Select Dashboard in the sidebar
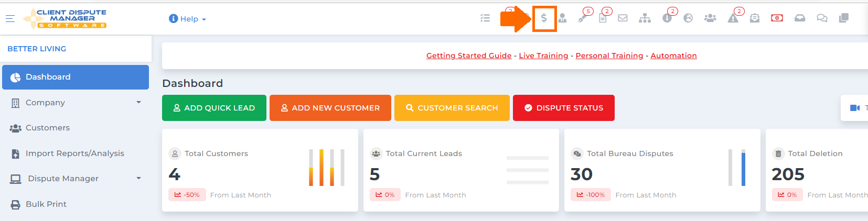Screen dimensions: 868x221 pyautogui.click(x=76, y=77)
